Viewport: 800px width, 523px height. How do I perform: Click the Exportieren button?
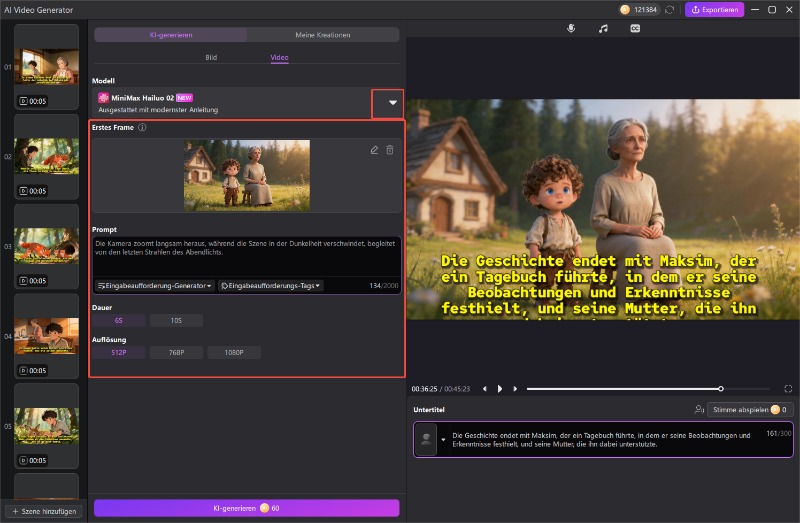pyautogui.click(x=714, y=10)
